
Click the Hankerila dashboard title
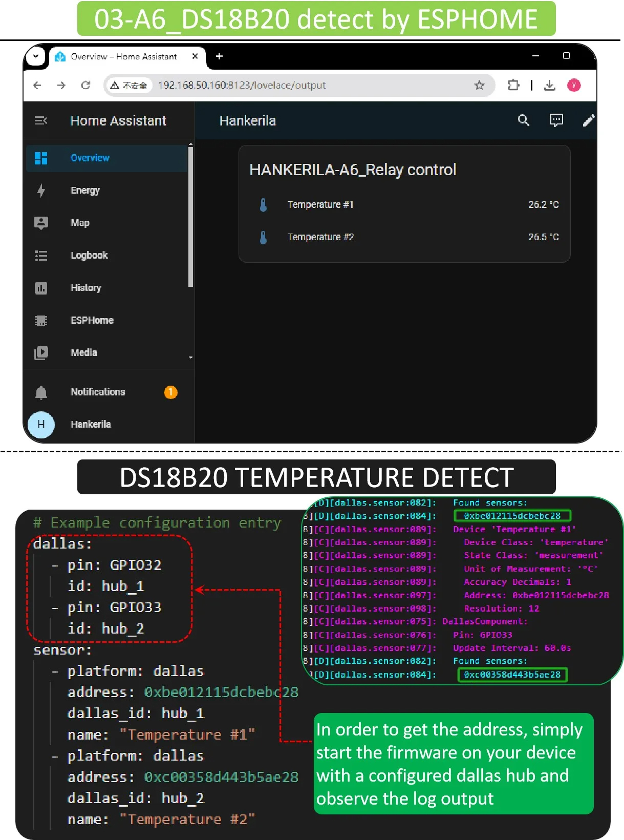[248, 121]
